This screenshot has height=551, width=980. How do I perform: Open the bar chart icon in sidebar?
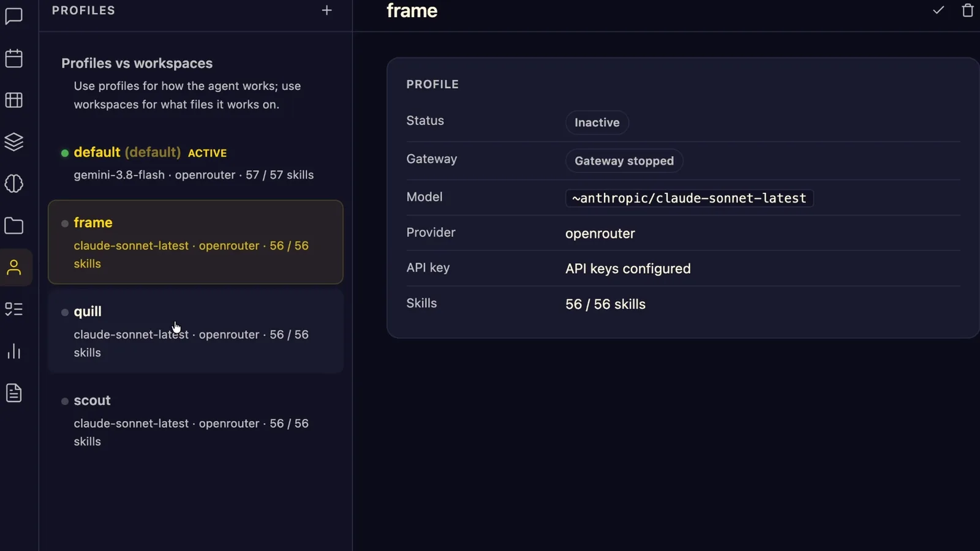pos(14,351)
